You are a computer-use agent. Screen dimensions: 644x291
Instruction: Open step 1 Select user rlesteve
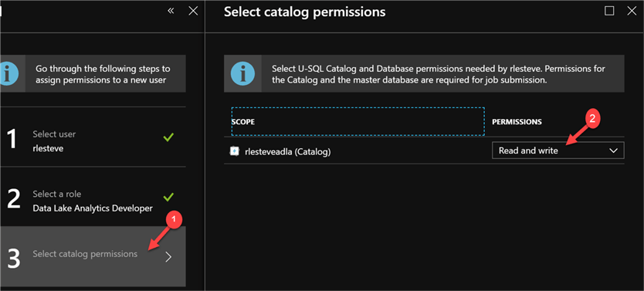pos(93,137)
